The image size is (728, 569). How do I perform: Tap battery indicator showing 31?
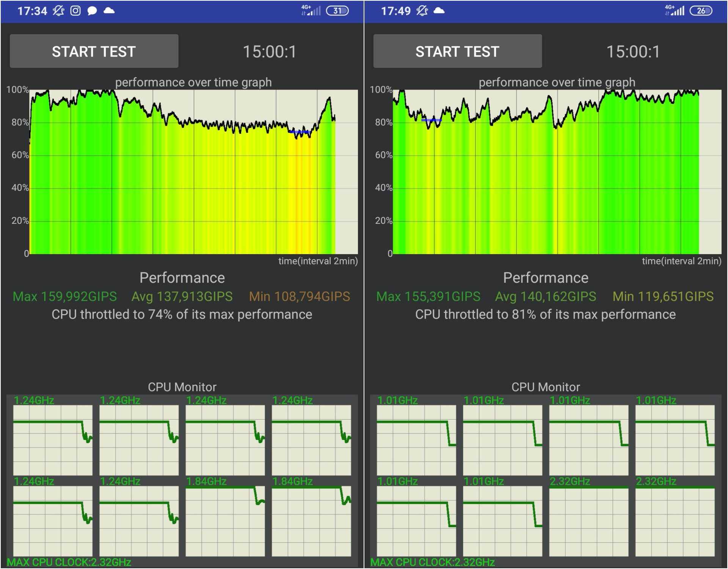(337, 11)
